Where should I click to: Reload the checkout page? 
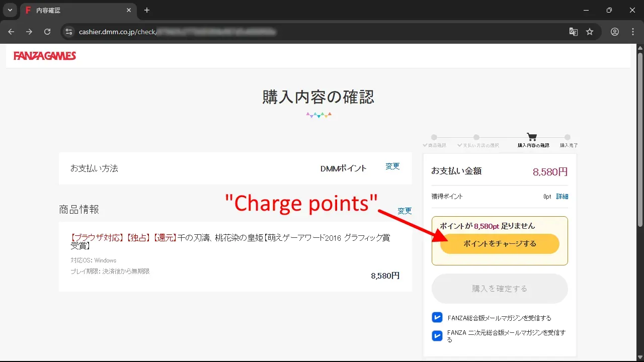point(47,32)
